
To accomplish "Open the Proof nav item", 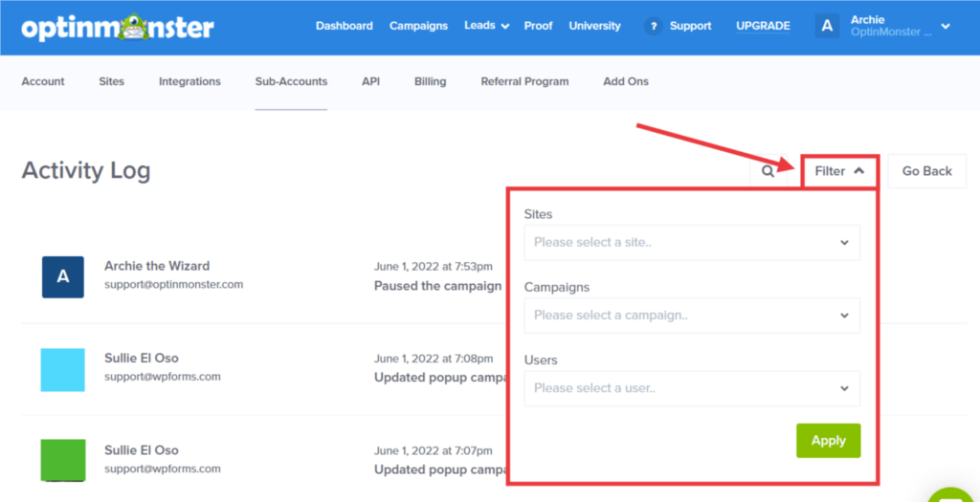I will (538, 26).
